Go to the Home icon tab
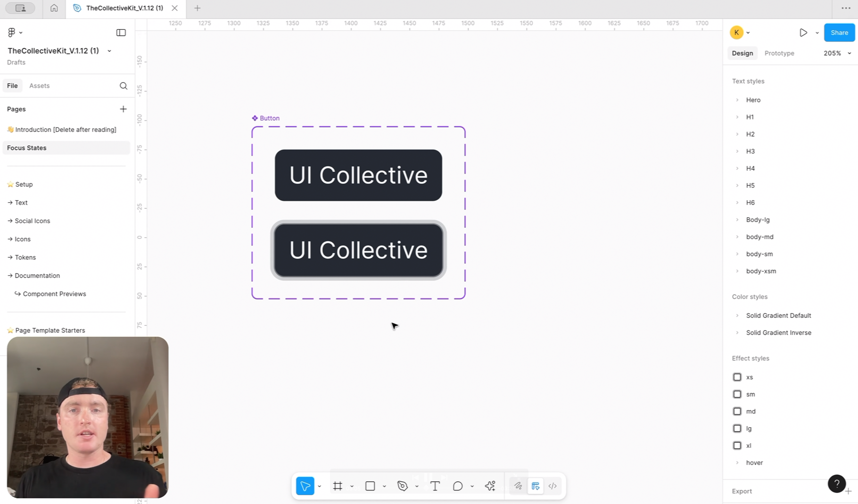Screen dimensions: 858x504 pyautogui.click(x=54, y=8)
